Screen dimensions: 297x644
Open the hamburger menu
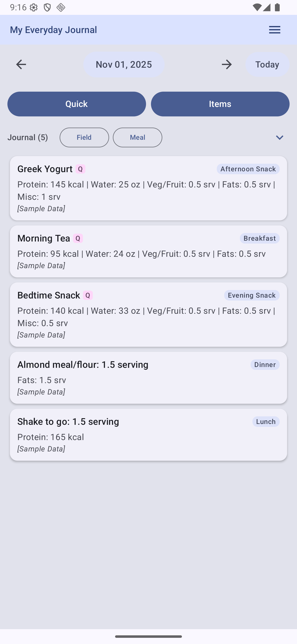(x=275, y=30)
